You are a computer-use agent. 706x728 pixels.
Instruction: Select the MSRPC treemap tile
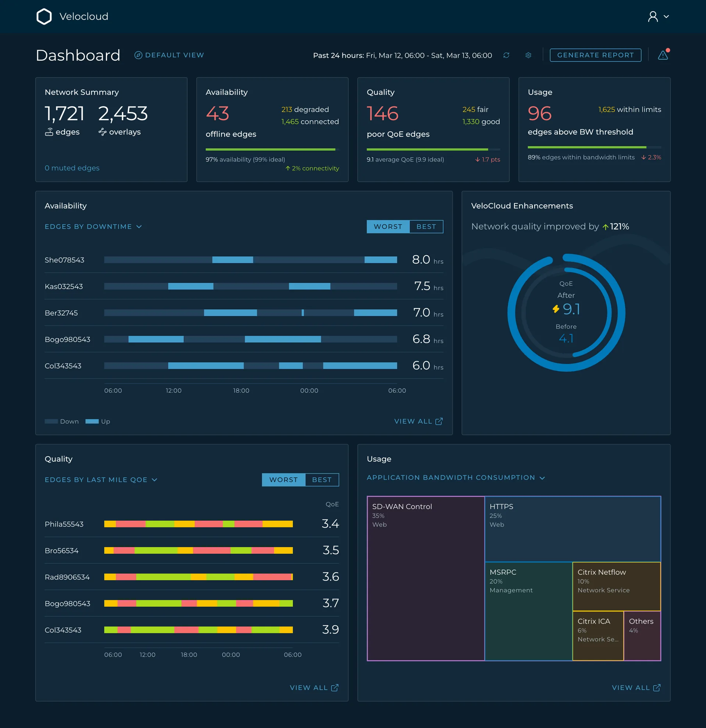[x=528, y=611]
